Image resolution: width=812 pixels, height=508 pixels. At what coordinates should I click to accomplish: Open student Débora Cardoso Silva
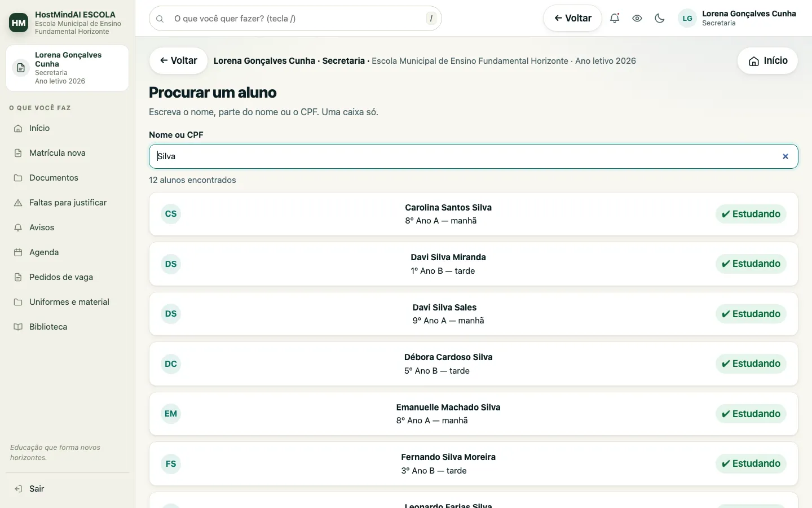click(x=474, y=364)
